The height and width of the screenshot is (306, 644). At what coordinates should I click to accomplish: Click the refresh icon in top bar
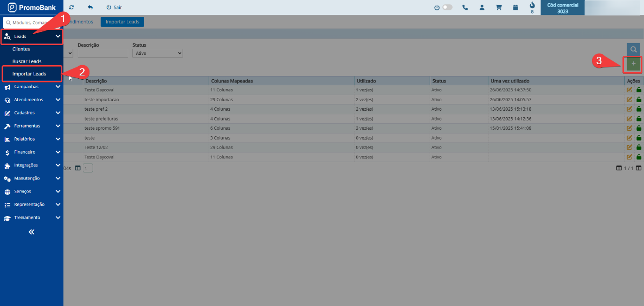pos(72,7)
